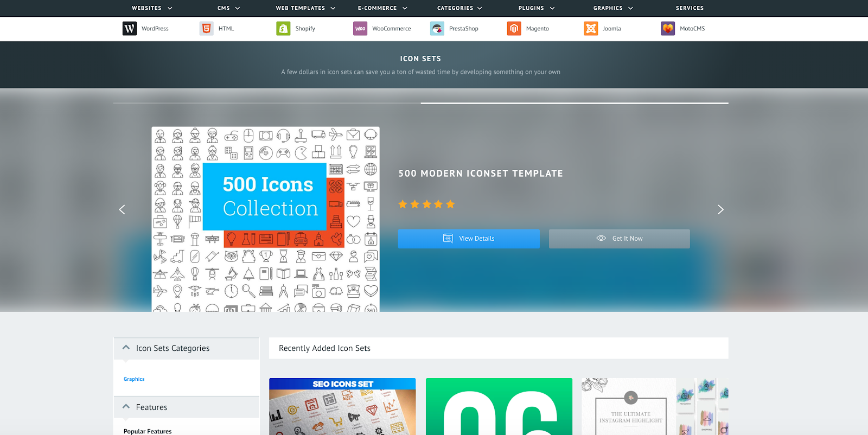This screenshot has height=435, width=868.
Task: Click the Popular Features label
Action: 148,431
